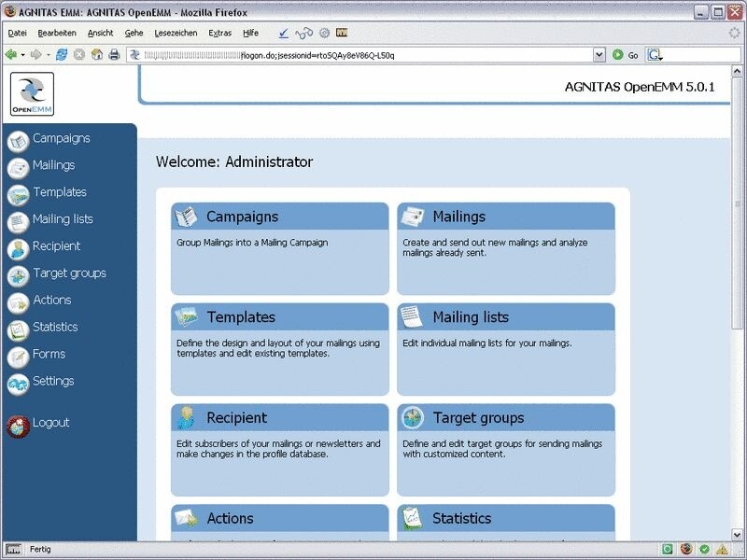Click the OpenEMM logo
Viewport: 747px width, 560px height.
[x=32, y=93]
